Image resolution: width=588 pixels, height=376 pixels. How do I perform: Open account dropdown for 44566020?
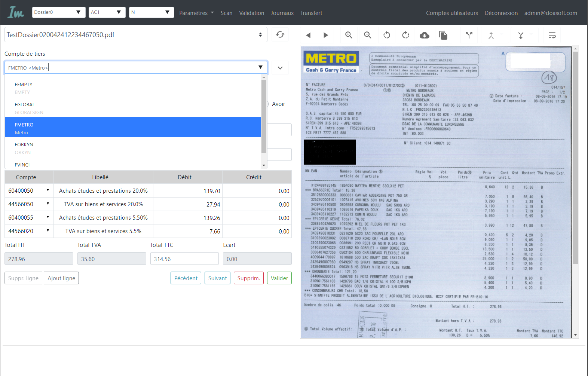pos(48,231)
